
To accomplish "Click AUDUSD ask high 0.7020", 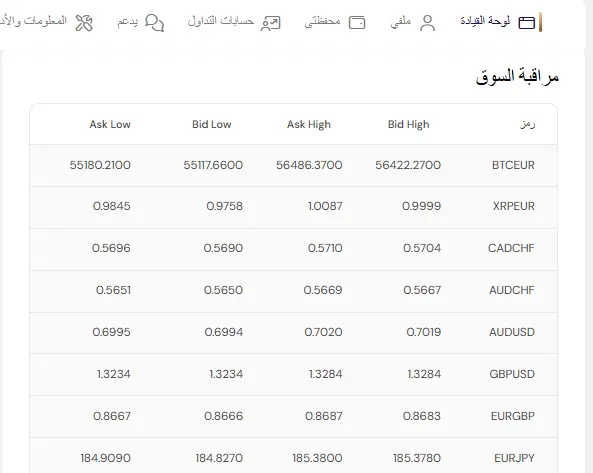I will [323, 332].
